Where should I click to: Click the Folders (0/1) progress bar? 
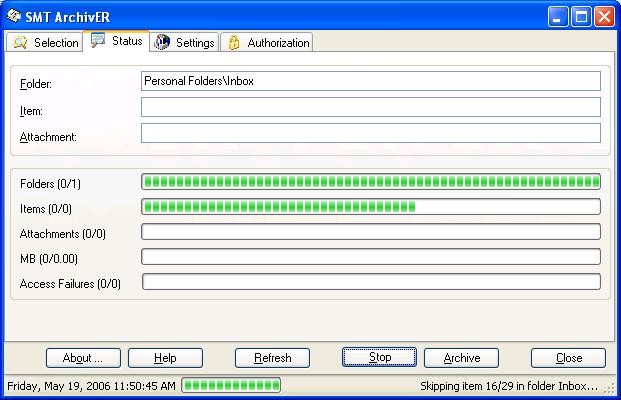[x=370, y=182]
